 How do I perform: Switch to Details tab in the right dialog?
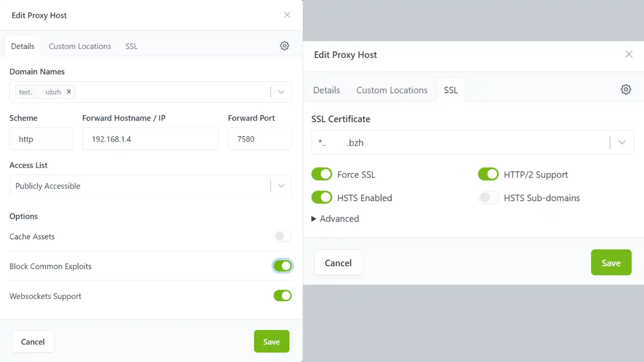(326, 90)
